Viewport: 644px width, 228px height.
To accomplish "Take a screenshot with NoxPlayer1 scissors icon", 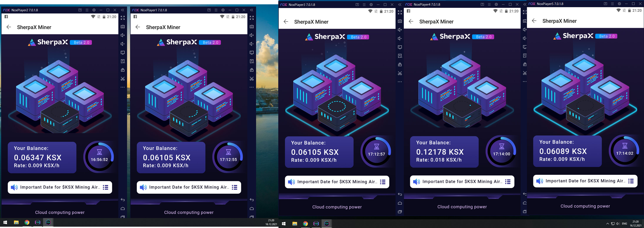I will [252, 79].
